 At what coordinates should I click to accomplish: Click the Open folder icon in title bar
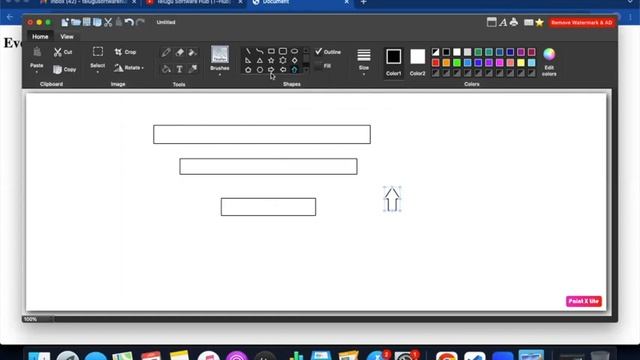[x=76, y=22]
